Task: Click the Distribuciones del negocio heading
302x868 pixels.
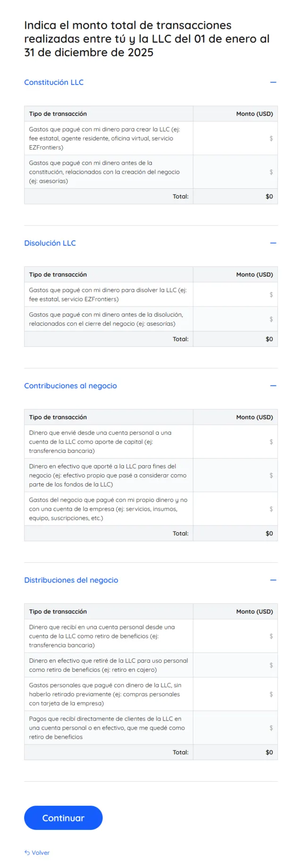Action: coord(71,580)
